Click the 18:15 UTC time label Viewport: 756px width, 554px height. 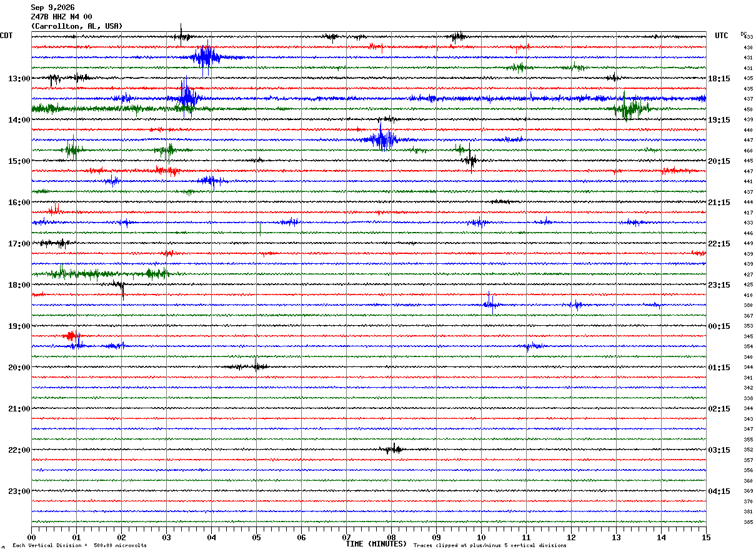tap(719, 79)
